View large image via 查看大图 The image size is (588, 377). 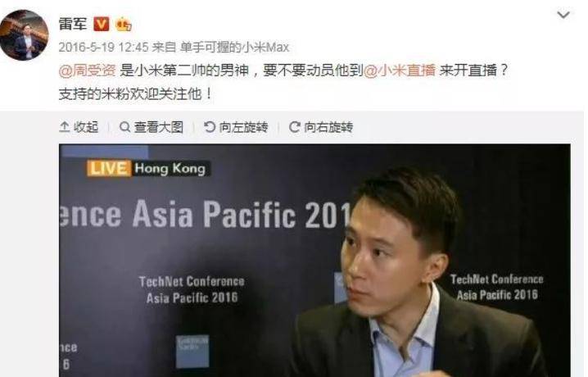click(x=152, y=127)
